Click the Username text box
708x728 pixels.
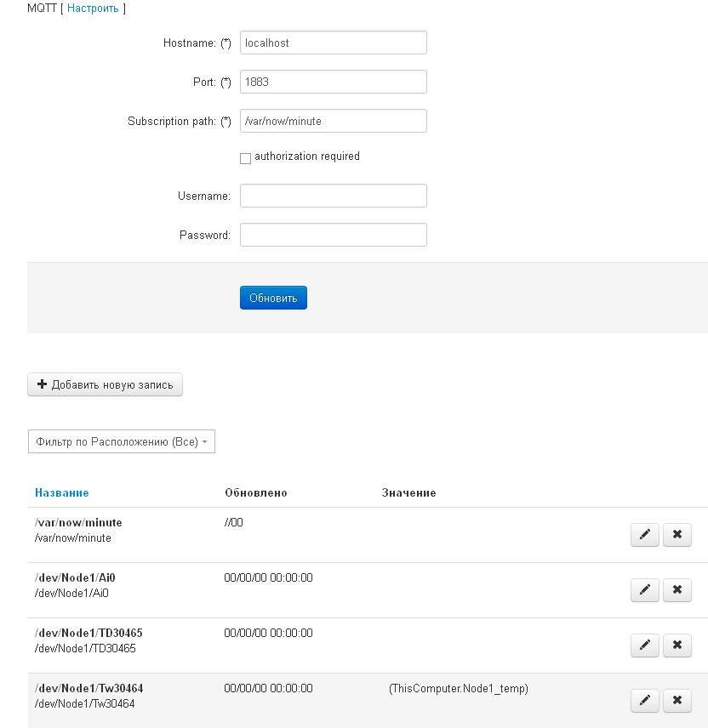click(x=333, y=196)
